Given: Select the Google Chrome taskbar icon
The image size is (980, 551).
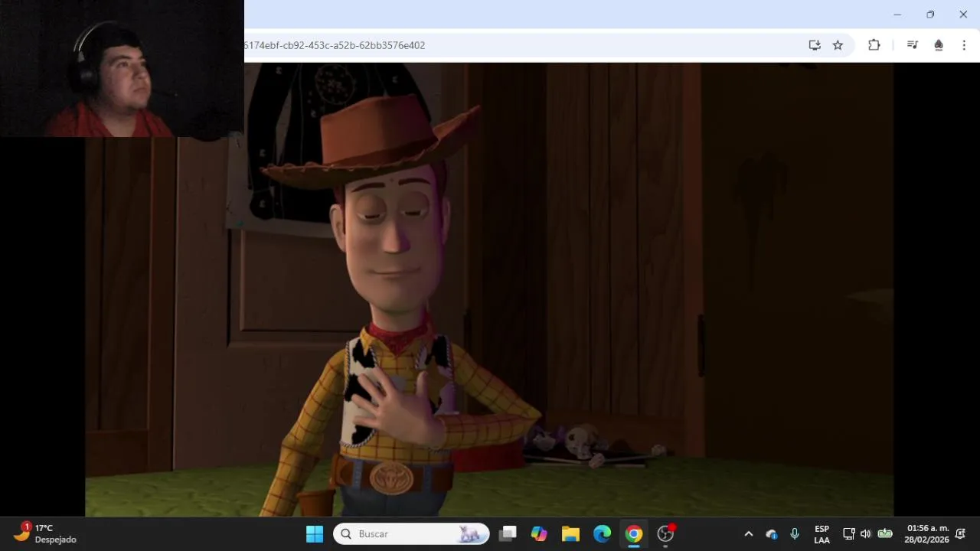Looking at the screenshot, I should pos(634,533).
